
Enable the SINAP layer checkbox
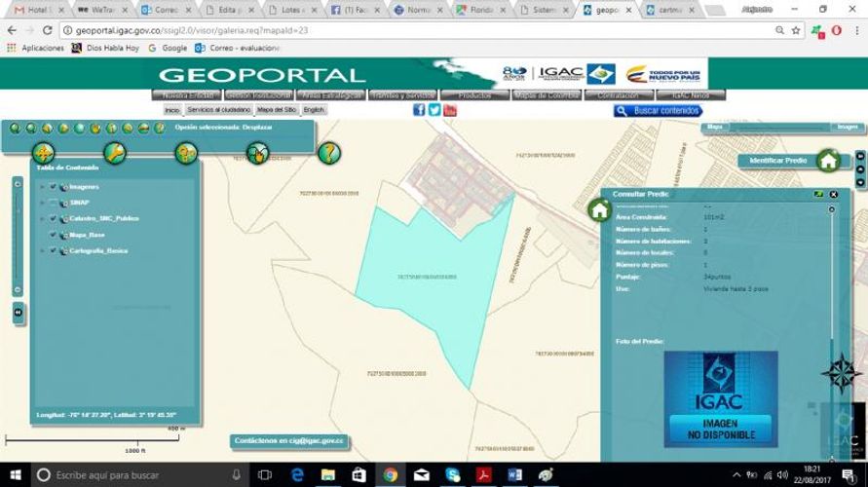tap(54, 203)
